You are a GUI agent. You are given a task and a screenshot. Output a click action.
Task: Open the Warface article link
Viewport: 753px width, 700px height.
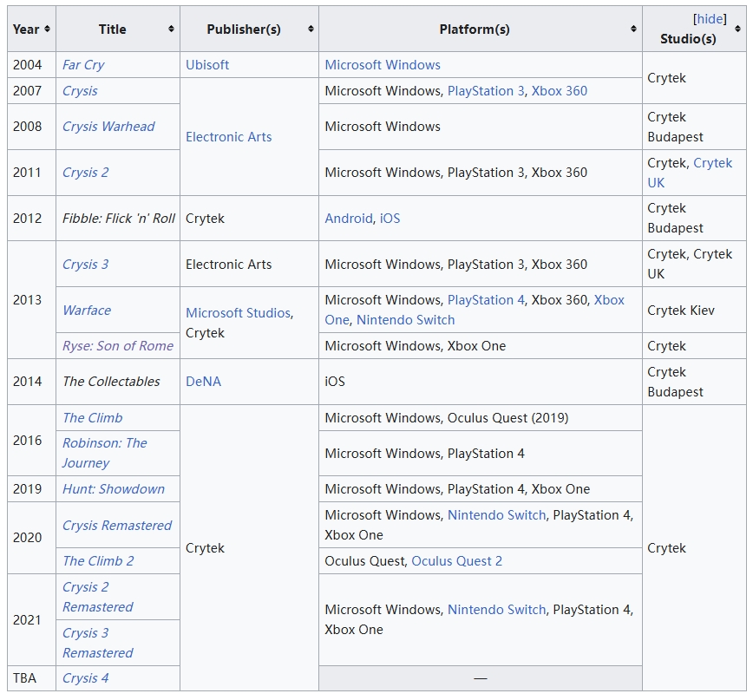(x=87, y=311)
